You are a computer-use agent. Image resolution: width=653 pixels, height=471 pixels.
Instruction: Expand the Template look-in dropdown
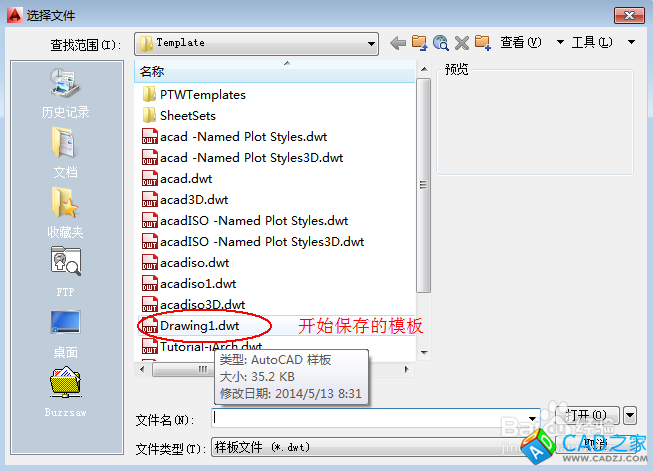pyautogui.click(x=371, y=44)
